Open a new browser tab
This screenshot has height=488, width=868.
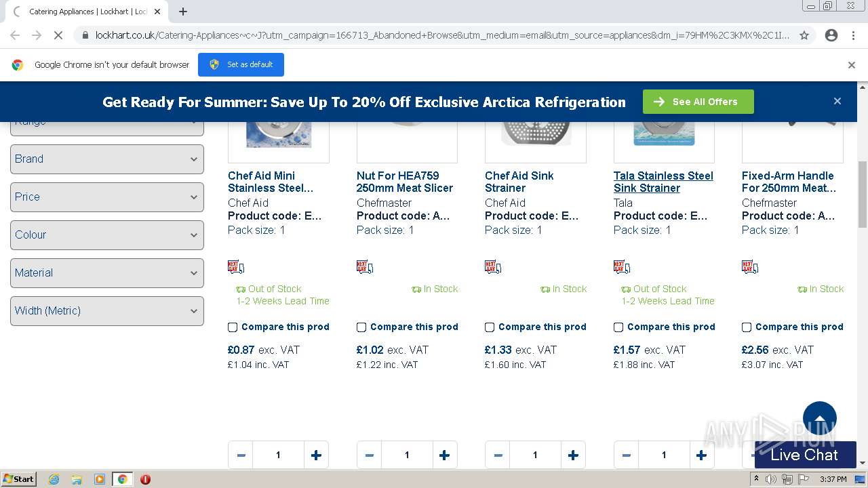183,12
